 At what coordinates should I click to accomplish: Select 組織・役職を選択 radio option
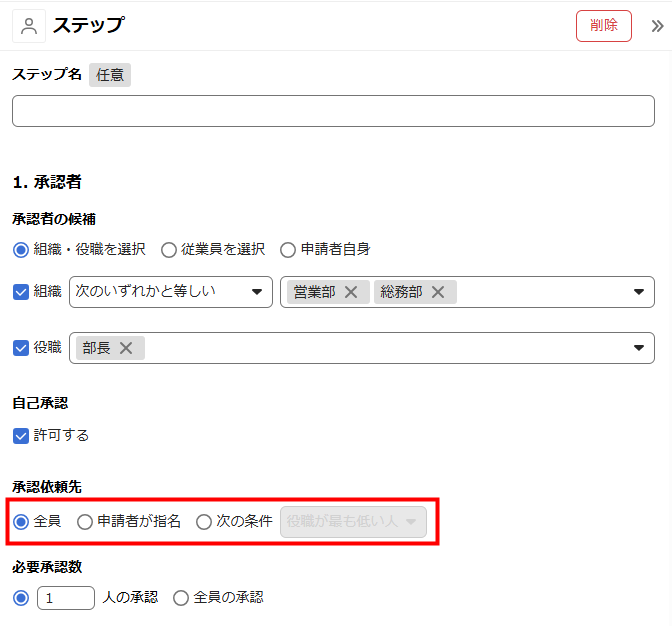tap(21, 249)
